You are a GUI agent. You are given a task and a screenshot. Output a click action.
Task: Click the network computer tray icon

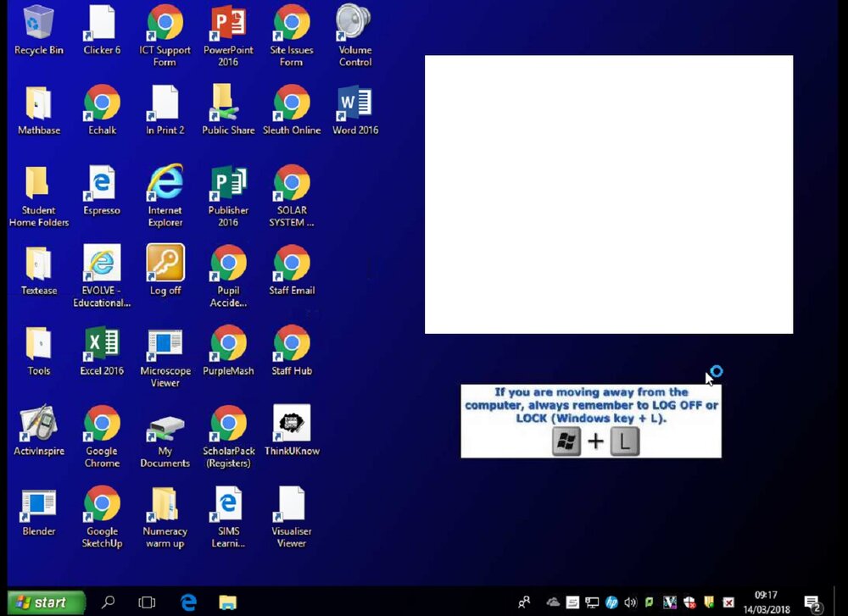click(x=592, y=602)
